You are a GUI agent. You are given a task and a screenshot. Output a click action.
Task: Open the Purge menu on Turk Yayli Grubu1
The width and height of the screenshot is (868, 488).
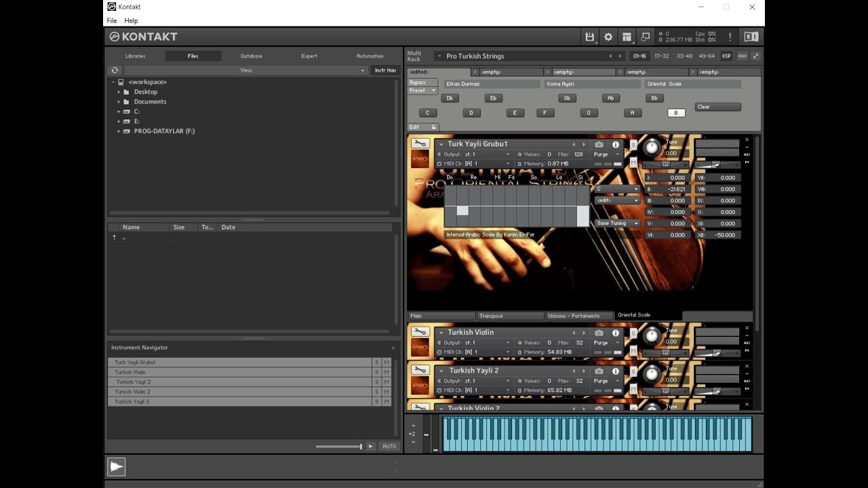[607, 155]
